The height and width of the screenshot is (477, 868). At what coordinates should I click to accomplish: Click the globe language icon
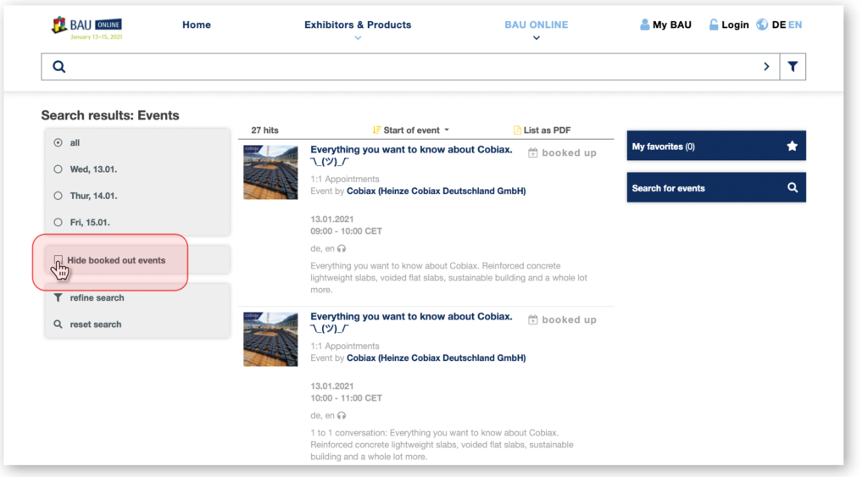pyautogui.click(x=762, y=25)
